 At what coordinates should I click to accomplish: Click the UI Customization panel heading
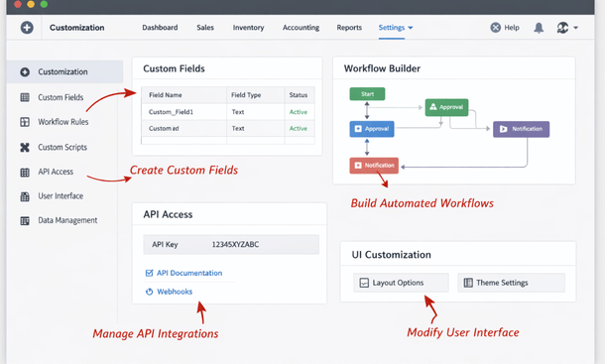pos(391,255)
